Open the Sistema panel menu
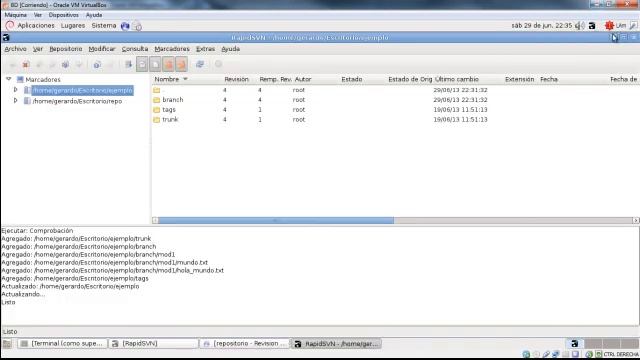 click(104, 26)
